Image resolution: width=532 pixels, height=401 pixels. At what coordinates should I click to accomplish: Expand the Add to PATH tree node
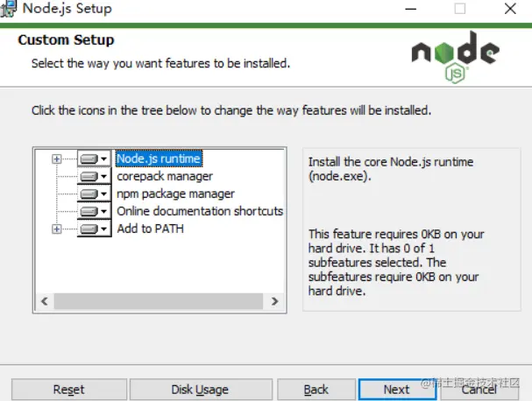coord(57,229)
